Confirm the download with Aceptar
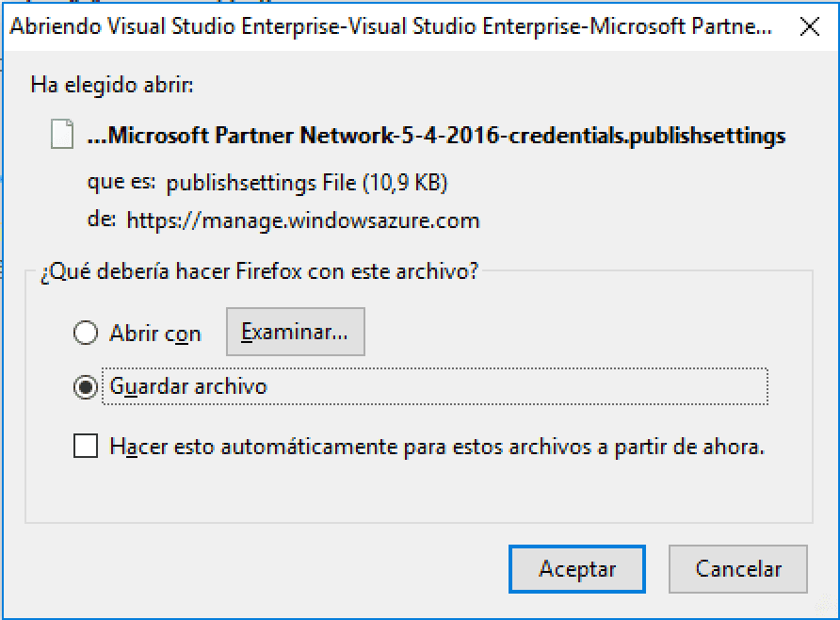The image size is (840, 620). [577, 569]
